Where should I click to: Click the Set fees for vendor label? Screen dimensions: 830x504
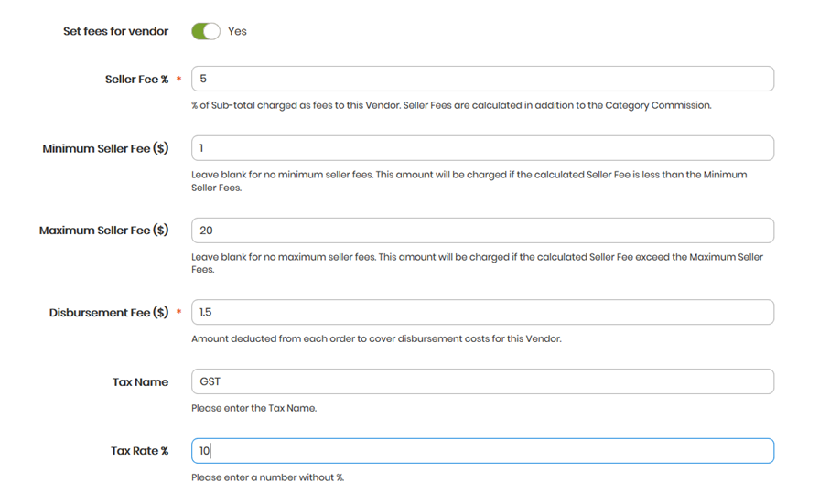pos(116,31)
